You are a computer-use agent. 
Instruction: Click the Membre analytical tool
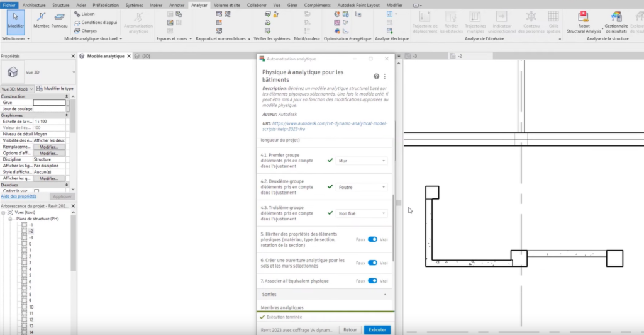point(42,20)
